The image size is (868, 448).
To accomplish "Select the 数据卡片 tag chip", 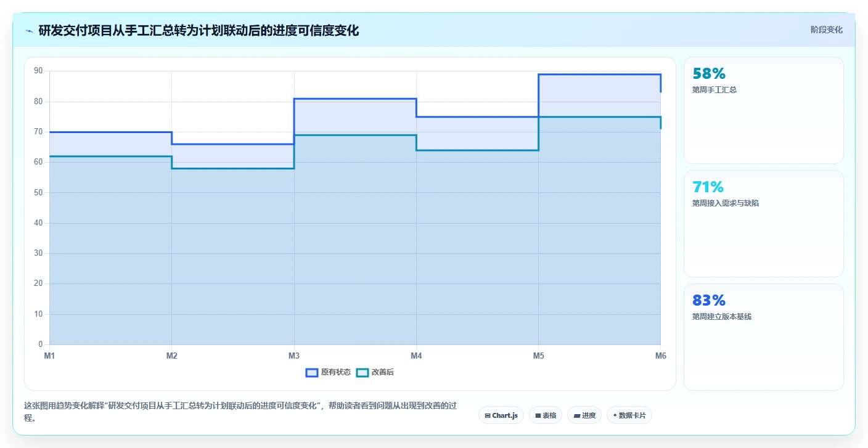I will [x=629, y=415].
